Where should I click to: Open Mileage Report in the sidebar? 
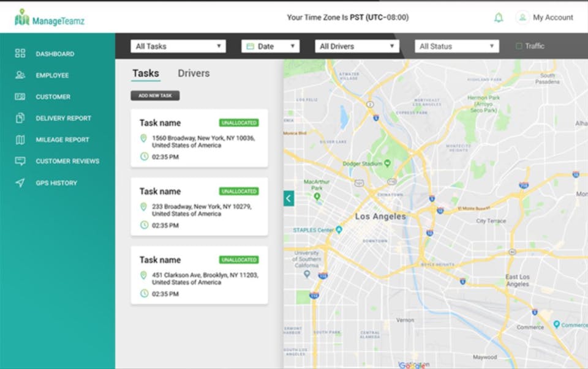(62, 140)
